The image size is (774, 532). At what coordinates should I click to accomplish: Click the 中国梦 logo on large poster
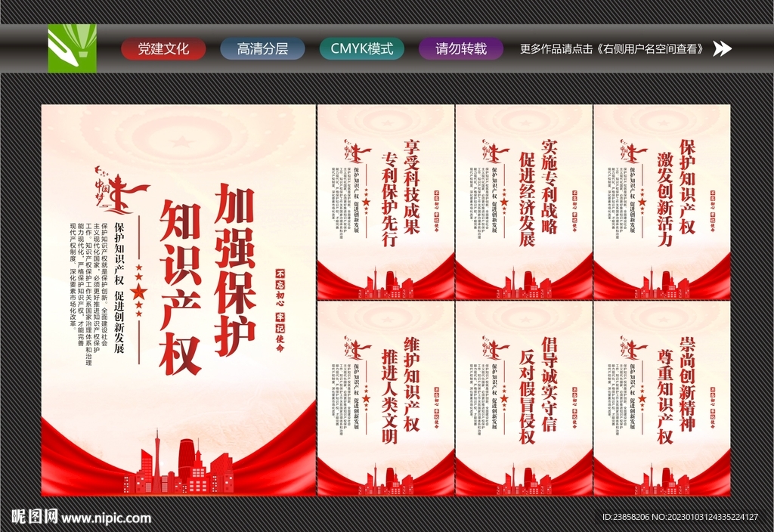pos(122,190)
